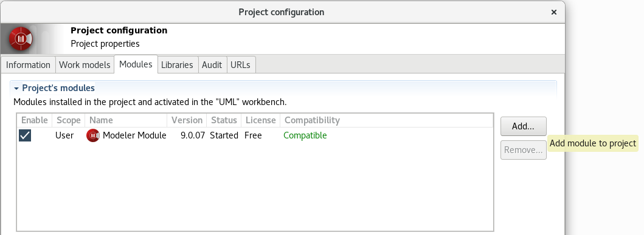Click the Free license cell

(x=253, y=135)
